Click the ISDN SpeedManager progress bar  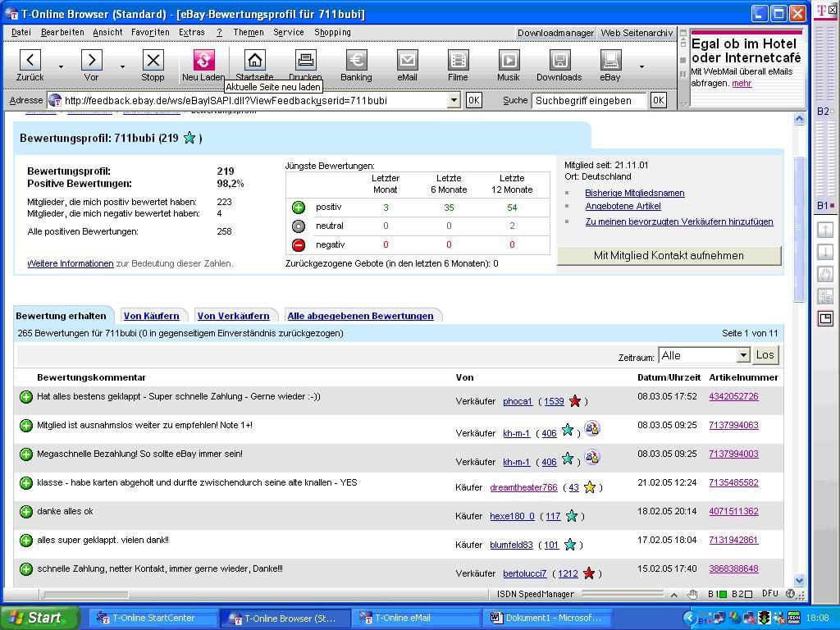tap(623, 594)
